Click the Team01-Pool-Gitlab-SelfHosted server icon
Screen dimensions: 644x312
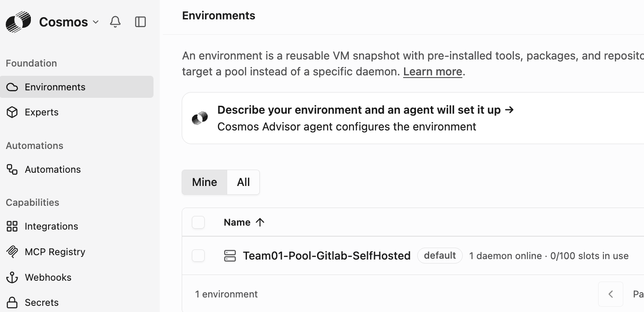coord(230,256)
